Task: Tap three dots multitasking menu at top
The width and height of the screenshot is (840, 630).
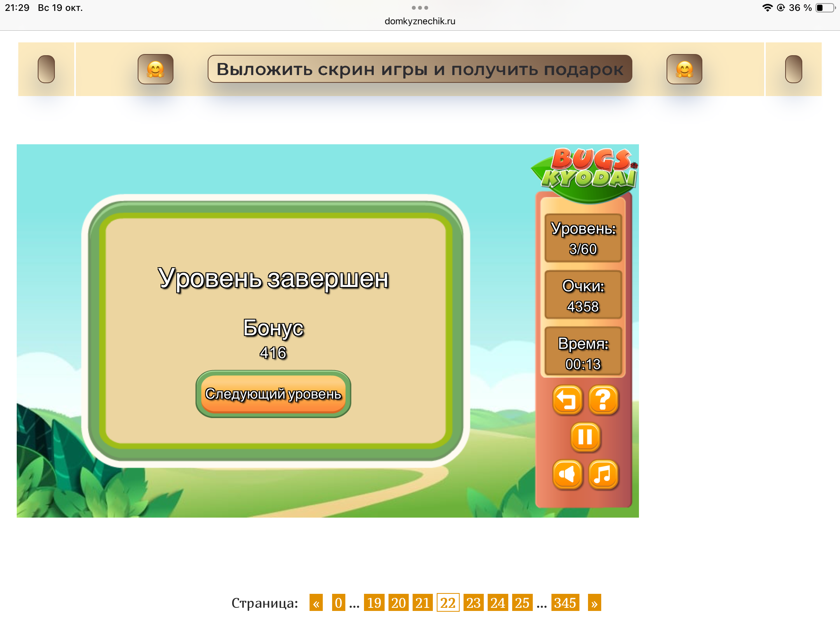Action: [x=420, y=8]
